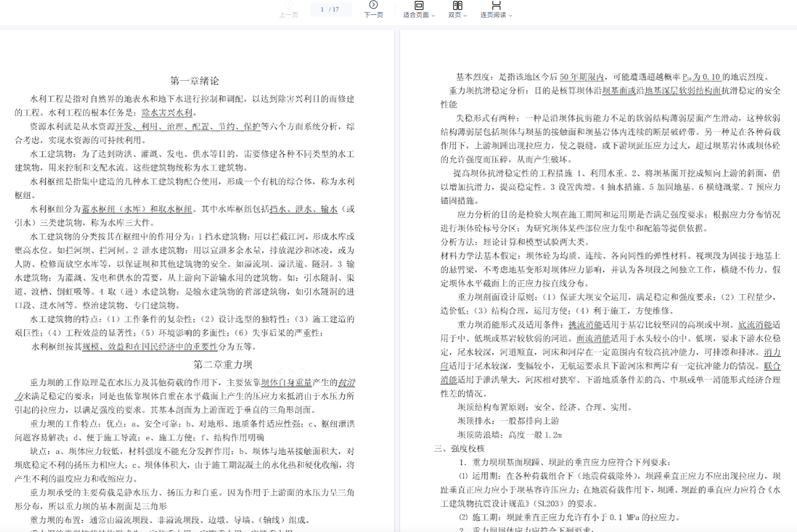Image resolution: width=797 pixels, height=532 pixels.
Task: Expand the 适合页面 dropdown chevron
Action: click(x=433, y=15)
